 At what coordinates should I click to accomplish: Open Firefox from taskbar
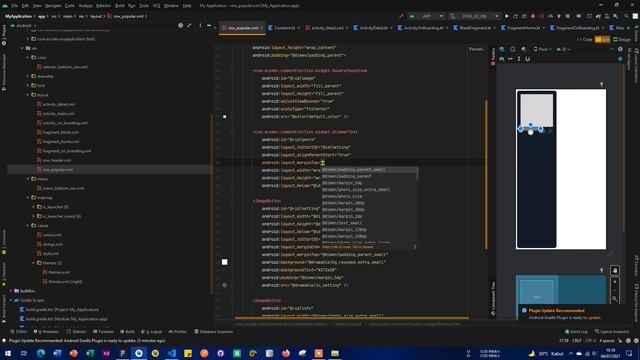(x=286, y=353)
